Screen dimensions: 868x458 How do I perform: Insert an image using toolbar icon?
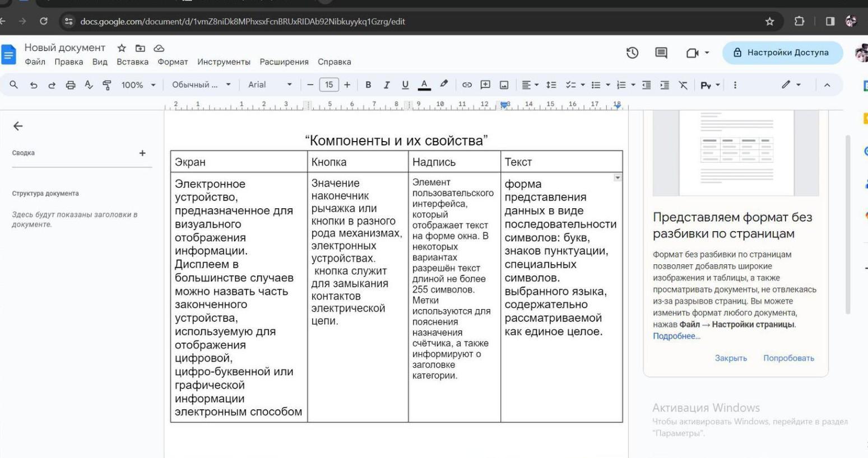[x=504, y=85]
